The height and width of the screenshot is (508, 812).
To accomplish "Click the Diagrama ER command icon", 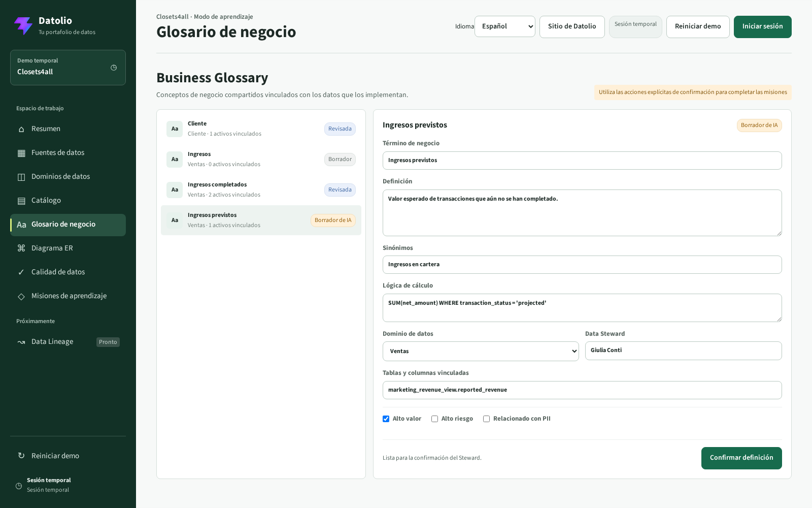I will click(21, 248).
